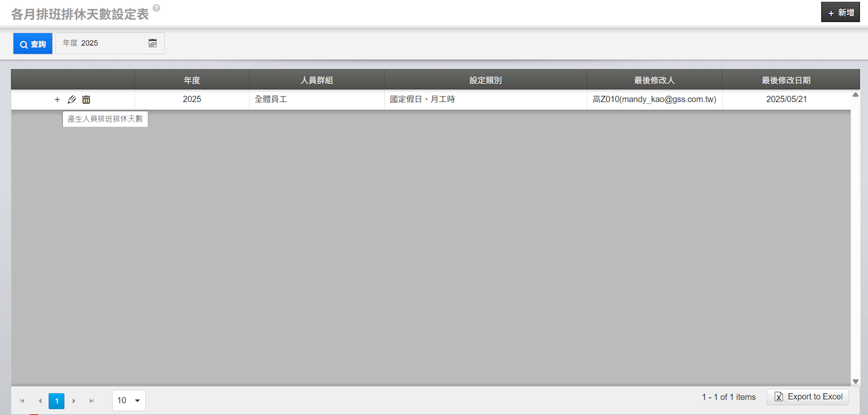This screenshot has width=868, height=415.
Task: Delete the 2025 row with trash icon
Action: 86,100
